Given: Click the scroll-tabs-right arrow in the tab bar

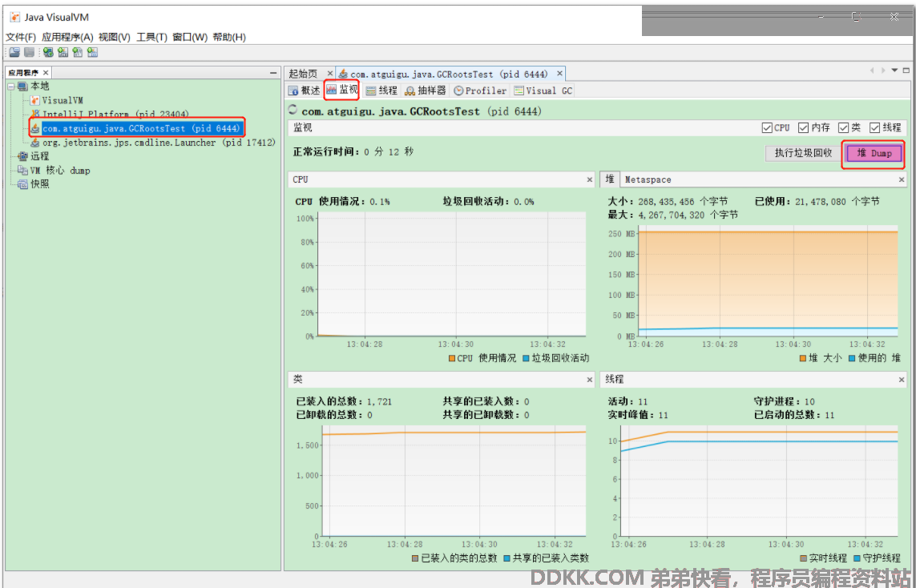Looking at the screenshot, I should point(882,70).
